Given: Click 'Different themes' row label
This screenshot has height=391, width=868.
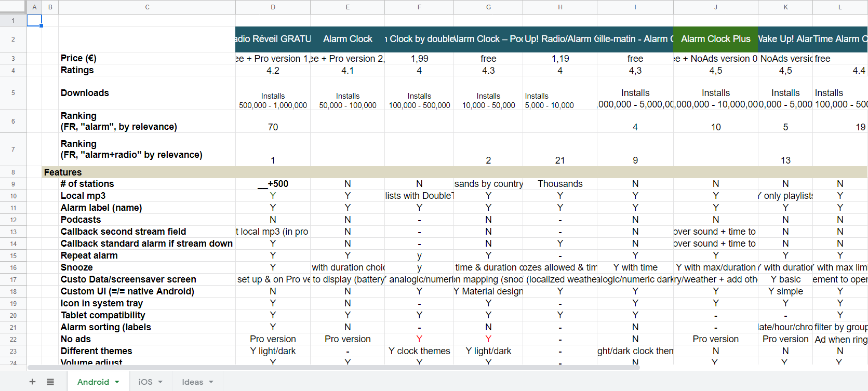Looking at the screenshot, I should [147, 351].
